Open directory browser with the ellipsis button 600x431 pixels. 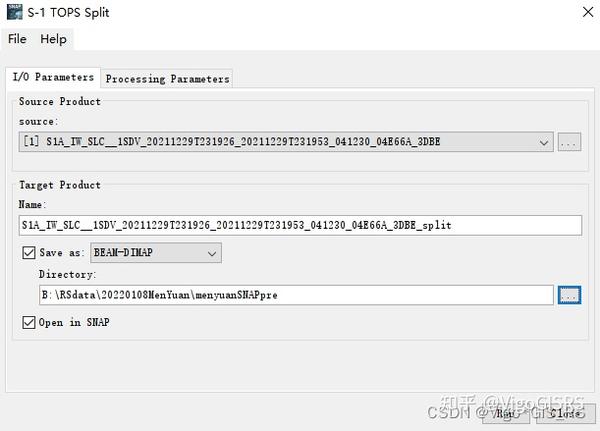[x=569, y=295]
